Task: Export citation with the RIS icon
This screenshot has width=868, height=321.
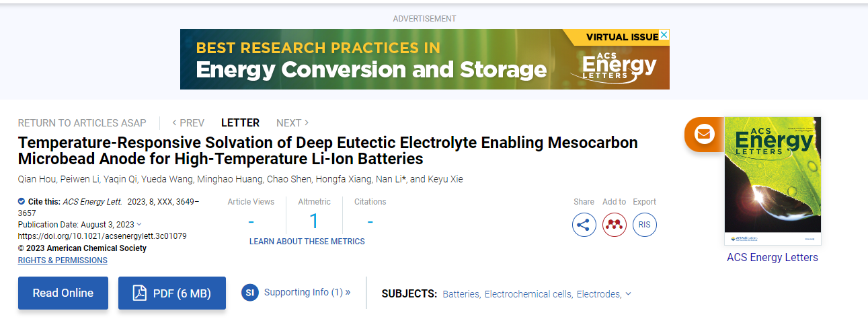Action: coord(645,225)
